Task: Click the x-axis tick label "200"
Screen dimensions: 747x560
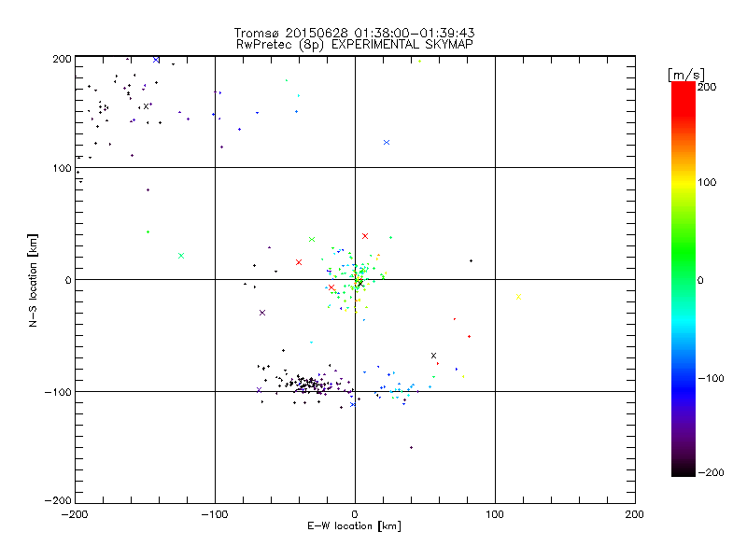Action: coord(635,515)
